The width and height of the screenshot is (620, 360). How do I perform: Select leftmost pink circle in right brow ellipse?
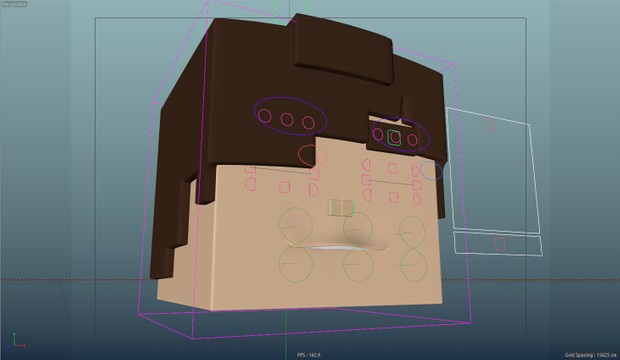coord(378,135)
